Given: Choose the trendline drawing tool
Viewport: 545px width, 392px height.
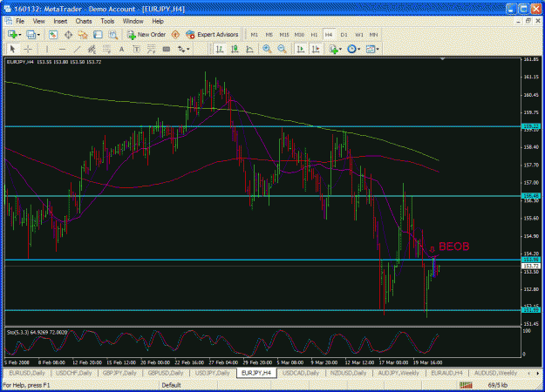Looking at the screenshot, I should tap(77, 49).
